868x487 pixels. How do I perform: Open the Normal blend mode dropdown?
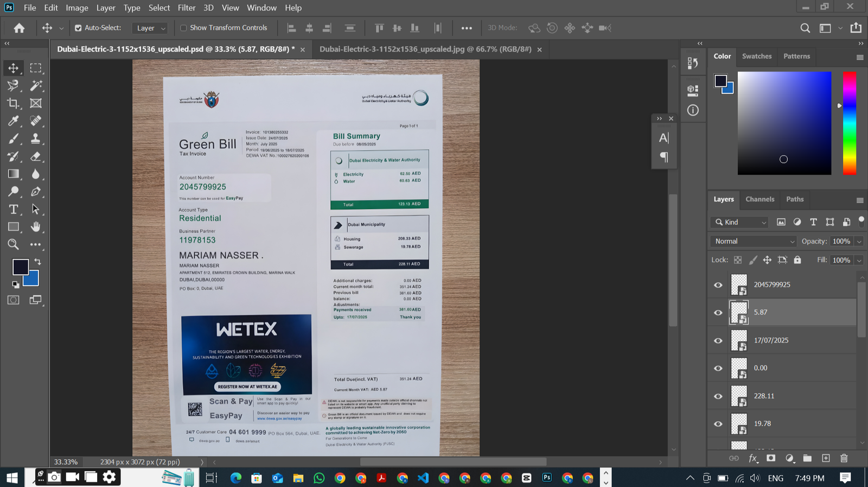pyautogui.click(x=753, y=242)
